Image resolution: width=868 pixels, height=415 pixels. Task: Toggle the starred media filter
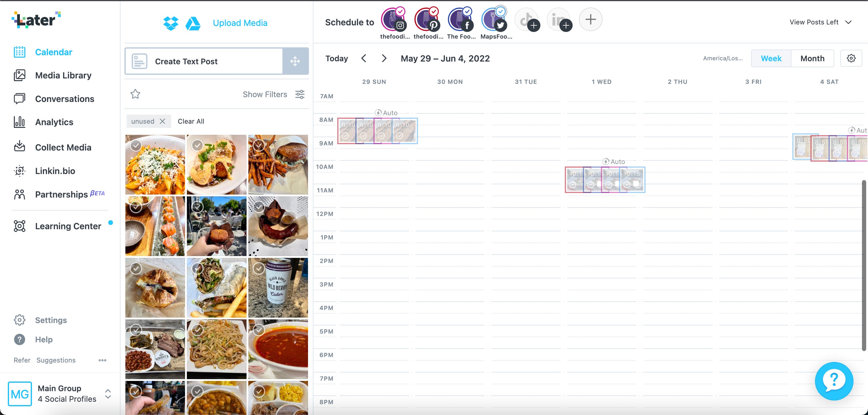click(135, 94)
